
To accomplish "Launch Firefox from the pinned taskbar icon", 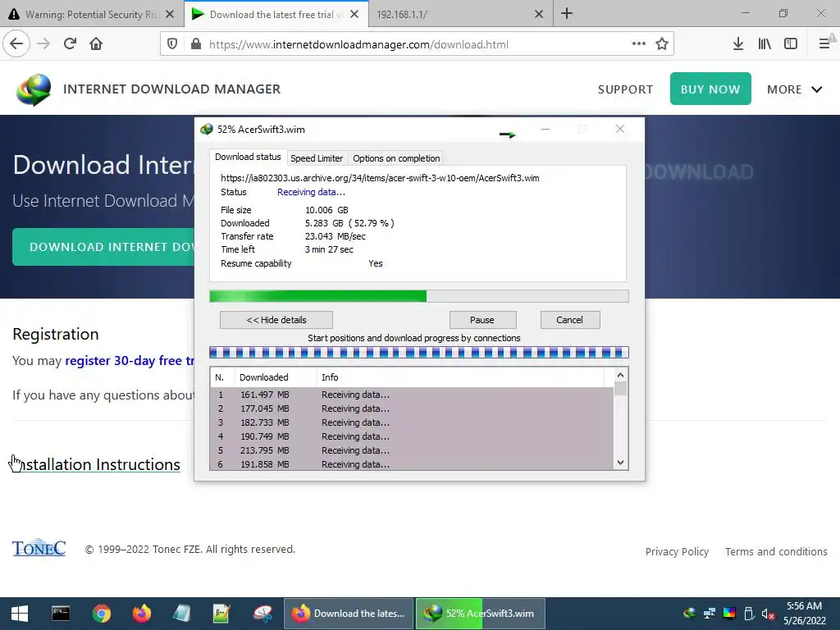I will click(142, 614).
